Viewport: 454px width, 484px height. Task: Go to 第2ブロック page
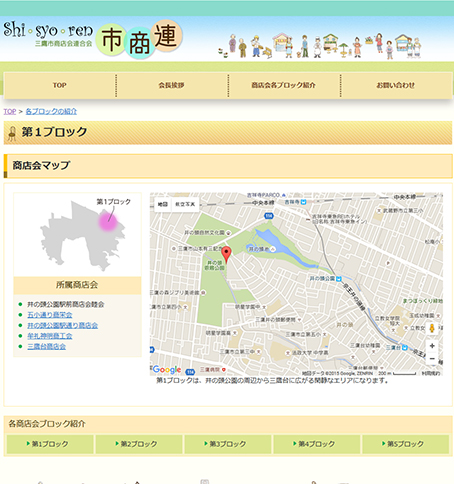click(x=139, y=444)
